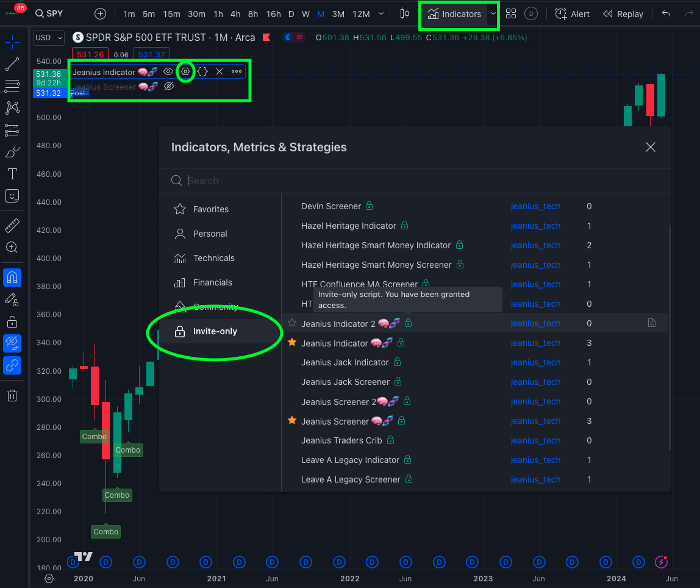The image size is (700, 588).
Task: Start Bar Replay mode
Action: tap(623, 14)
